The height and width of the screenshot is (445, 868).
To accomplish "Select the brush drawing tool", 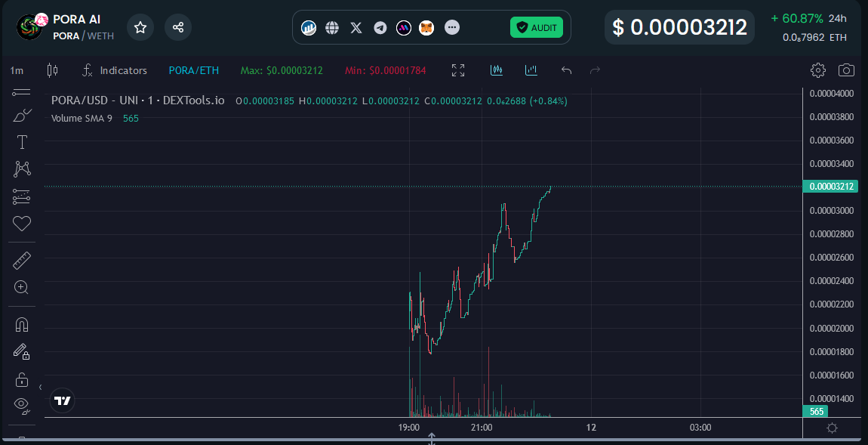I will 22,116.
